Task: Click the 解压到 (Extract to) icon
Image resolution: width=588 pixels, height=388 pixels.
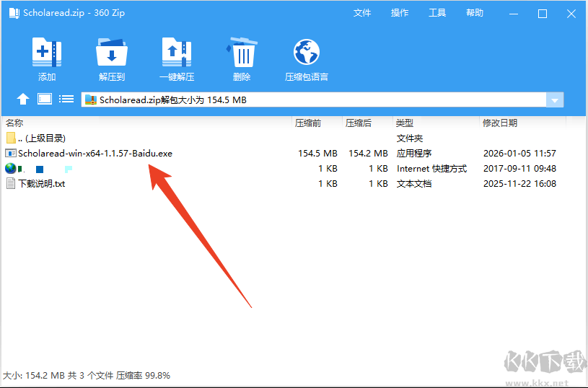Action: [x=112, y=52]
